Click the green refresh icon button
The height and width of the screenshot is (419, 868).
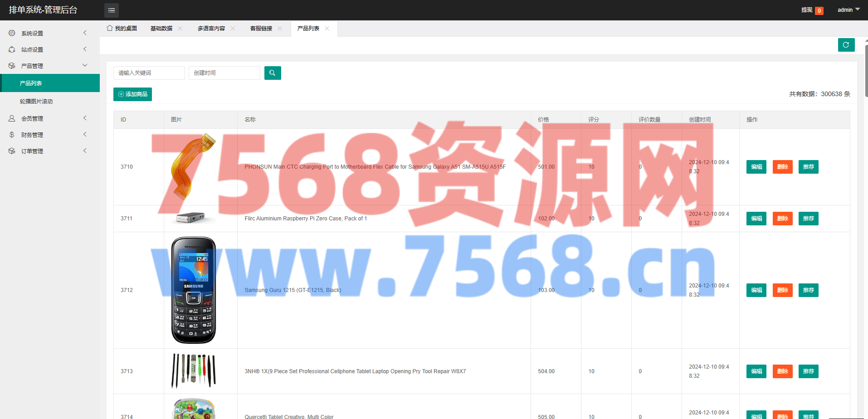pos(846,45)
